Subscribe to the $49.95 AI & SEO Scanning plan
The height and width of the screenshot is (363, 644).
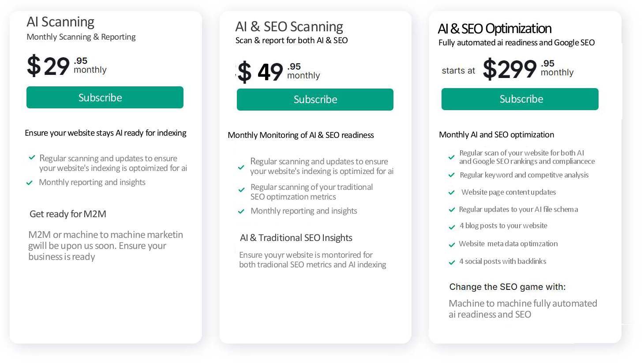[x=315, y=100]
